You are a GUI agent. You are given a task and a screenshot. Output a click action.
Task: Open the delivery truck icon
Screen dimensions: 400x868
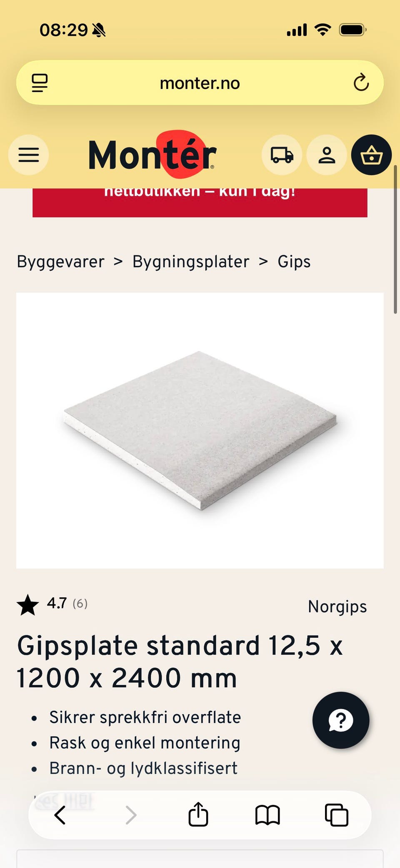[x=282, y=155]
